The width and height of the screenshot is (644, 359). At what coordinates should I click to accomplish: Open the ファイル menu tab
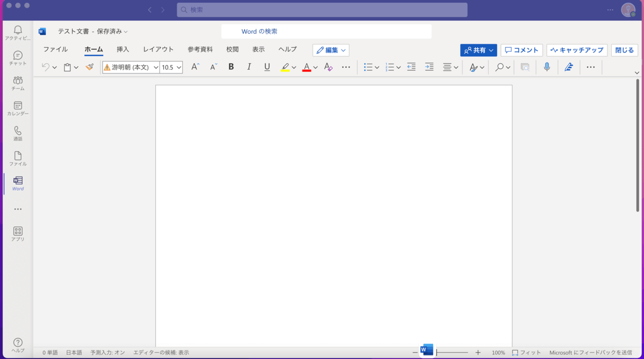coord(55,49)
